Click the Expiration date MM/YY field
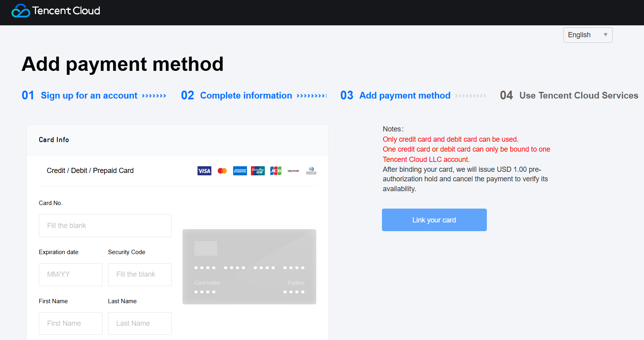644x340 pixels. click(x=70, y=275)
